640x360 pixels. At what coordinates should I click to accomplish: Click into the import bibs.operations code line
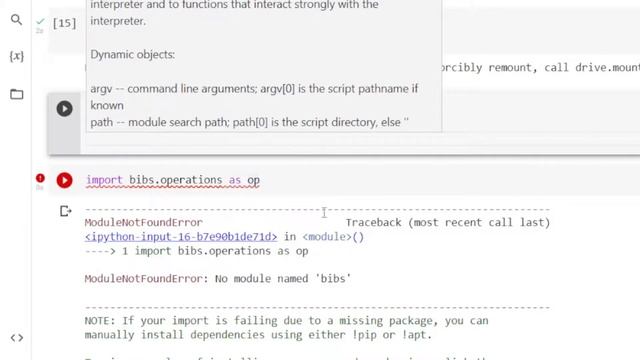pos(173,180)
